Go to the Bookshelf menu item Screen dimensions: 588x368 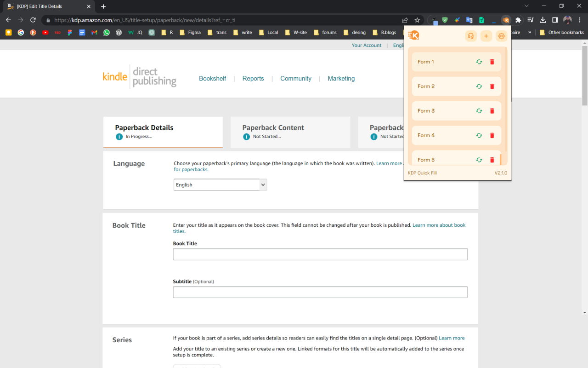click(x=212, y=79)
